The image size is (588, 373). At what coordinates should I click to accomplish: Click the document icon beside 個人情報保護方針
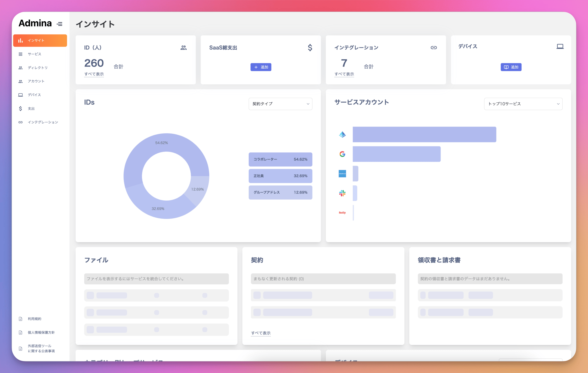tap(20, 332)
